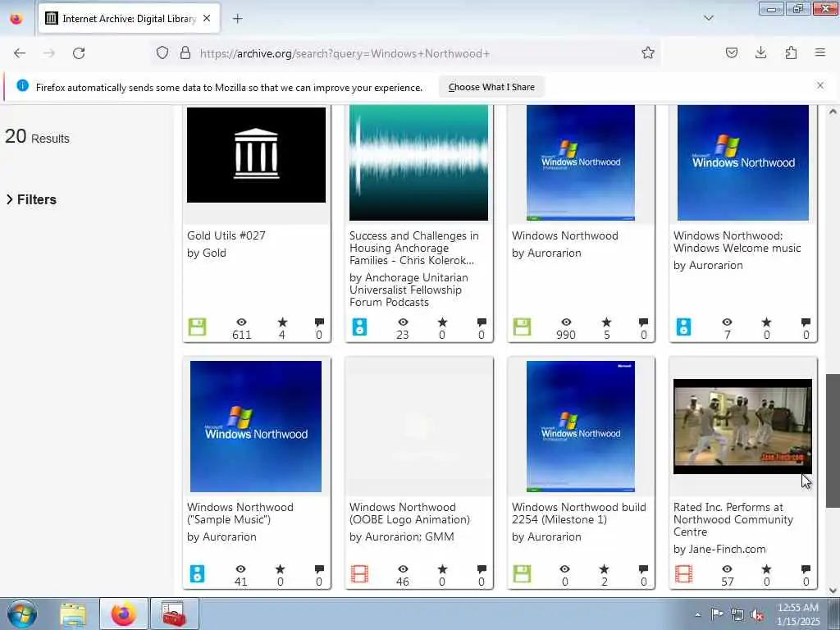Click views eye icon on Windows Northwood 990 card
Viewport: 840px width, 630px height.
coord(566,322)
